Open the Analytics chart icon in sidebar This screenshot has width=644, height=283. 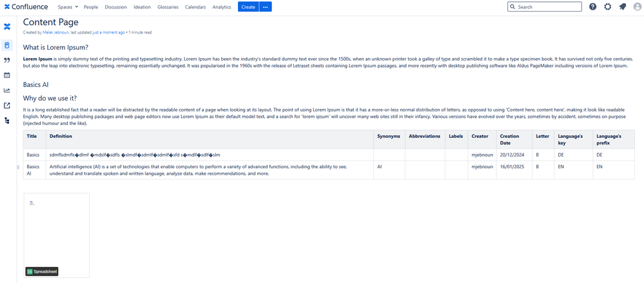point(7,90)
